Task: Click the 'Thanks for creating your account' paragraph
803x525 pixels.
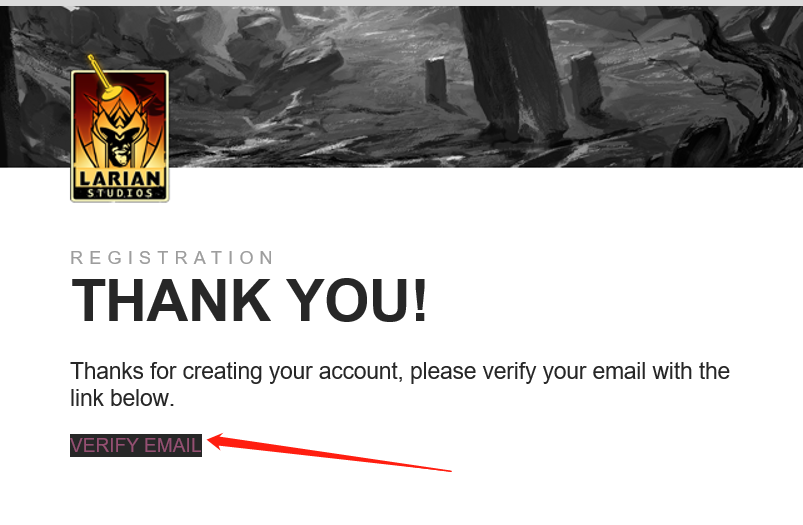Action: pyautogui.click(x=399, y=385)
